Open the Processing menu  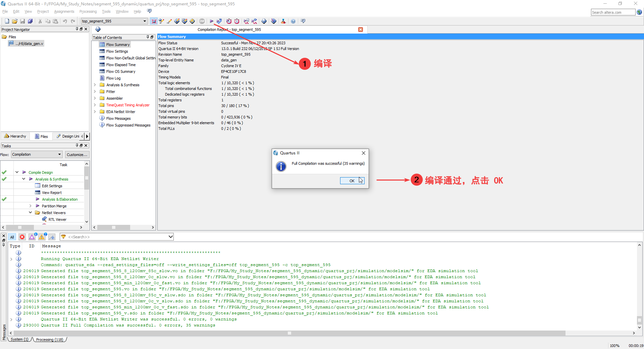tap(88, 11)
